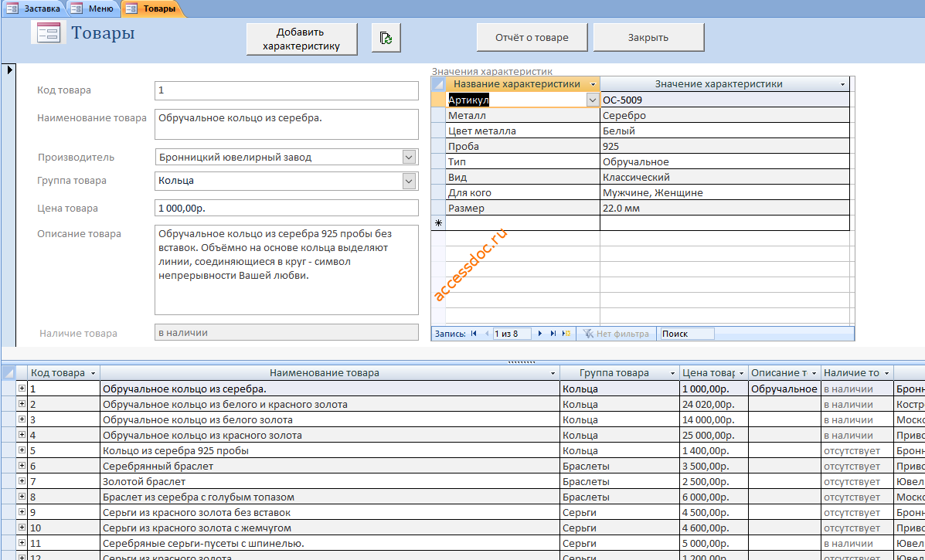Click the Товары form icon in header

pyautogui.click(x=48, y=32)
